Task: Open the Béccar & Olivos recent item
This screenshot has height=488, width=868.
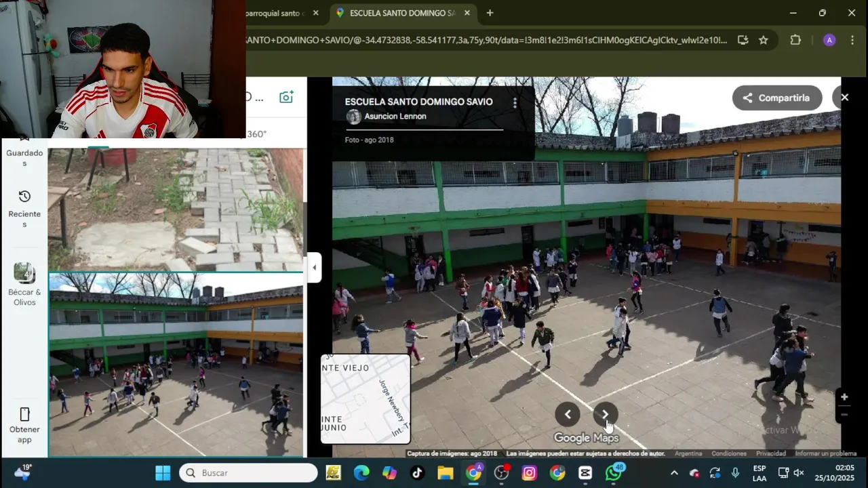Action: [24, 285]
